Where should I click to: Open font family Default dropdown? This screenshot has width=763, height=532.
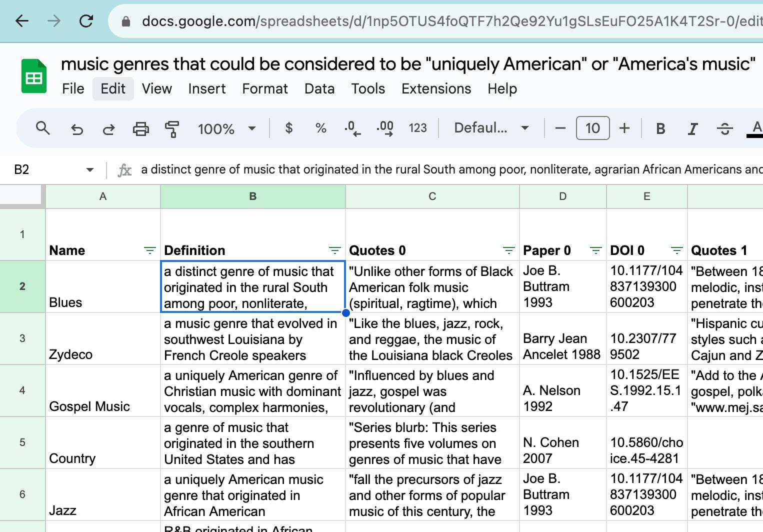491,128
